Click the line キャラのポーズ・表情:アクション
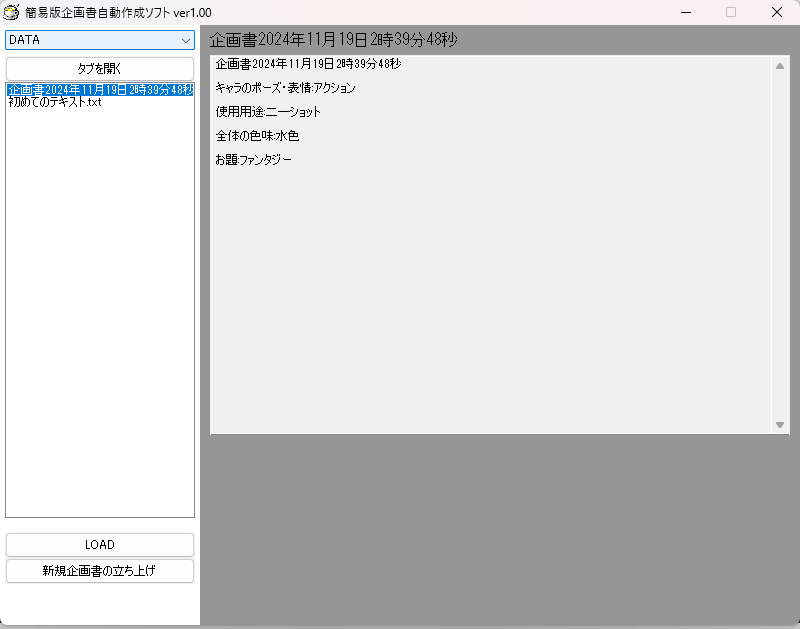The image size is (800, 629). tap(285, 88)
